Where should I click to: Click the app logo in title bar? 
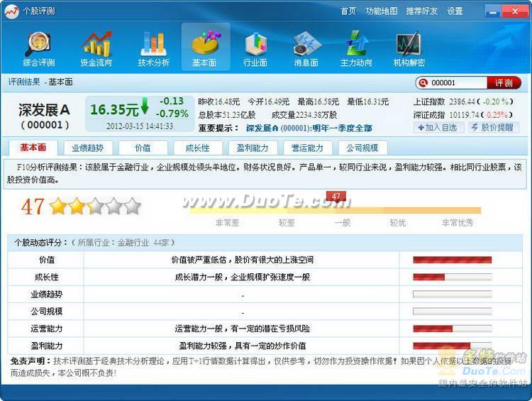click(x=12, y=11)
